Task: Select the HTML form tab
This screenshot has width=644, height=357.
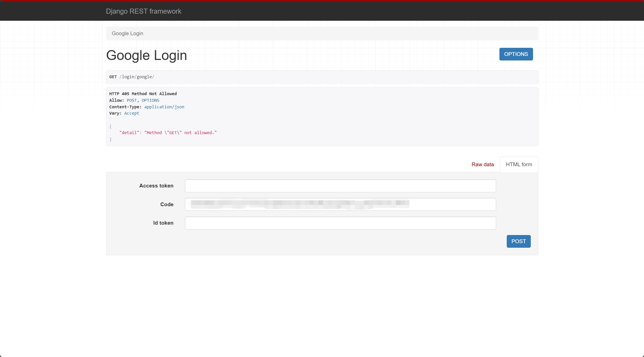Action: tap(519, 164)
